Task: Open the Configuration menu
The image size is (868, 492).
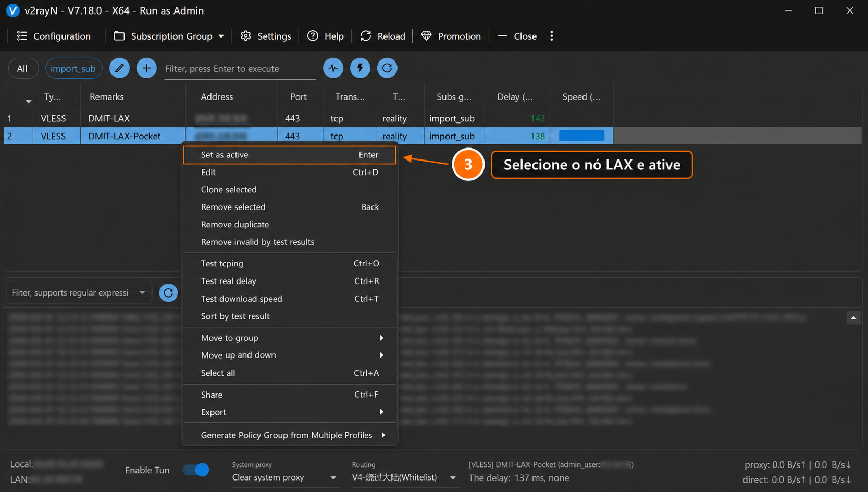Action: point(54,36)
